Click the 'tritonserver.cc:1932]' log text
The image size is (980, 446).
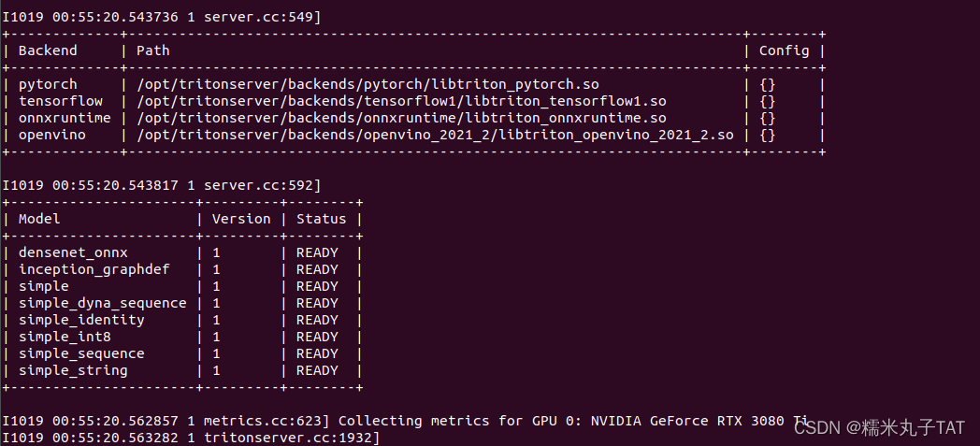point(292,438)
